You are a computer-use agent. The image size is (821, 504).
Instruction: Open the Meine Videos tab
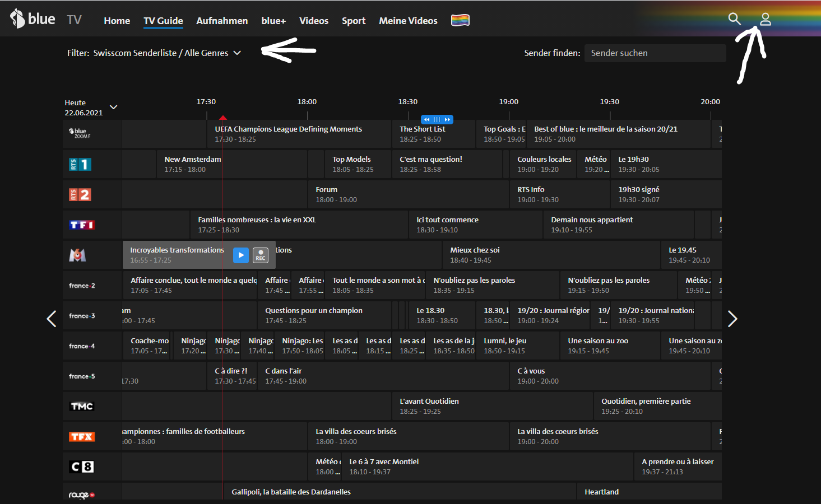[x=408, y=21]
